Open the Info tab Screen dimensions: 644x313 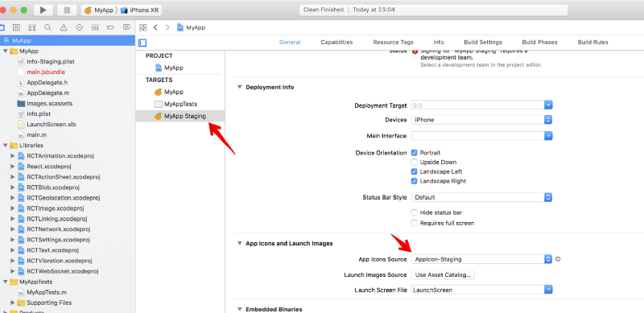pyautogui.click(x=439, y=42)
